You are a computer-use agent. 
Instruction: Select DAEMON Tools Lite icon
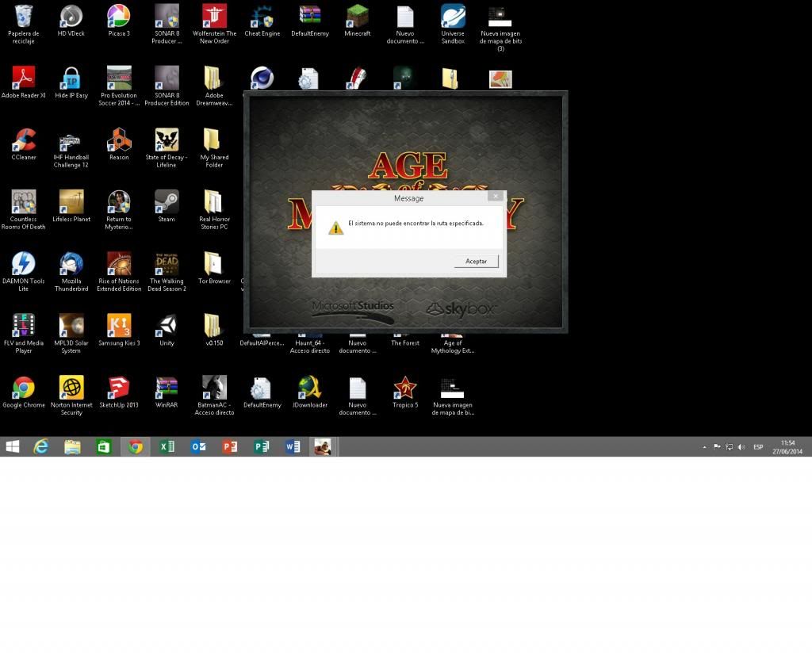click(23, 272)
